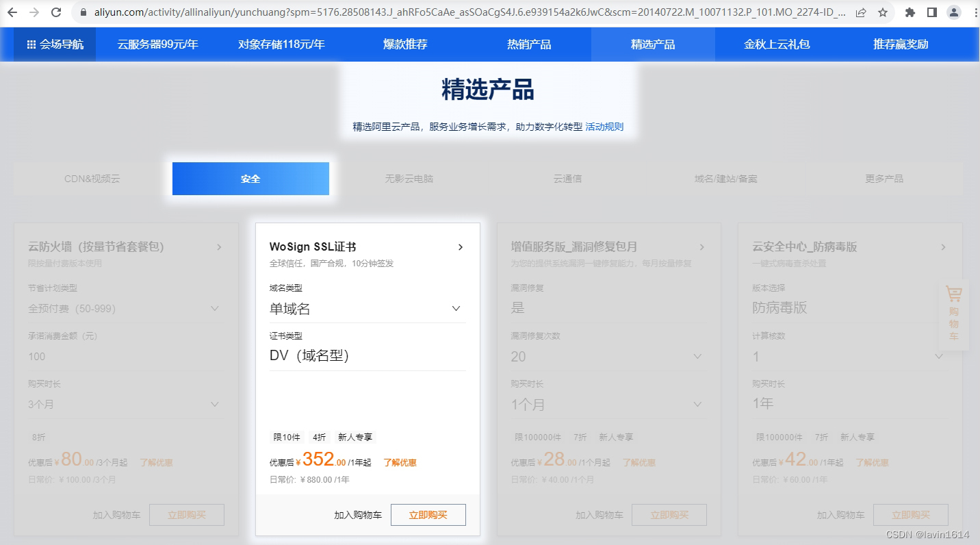This screenshot has width=980, height=545.
Task: Go to 对象存储118元/年 nav item
Action: (x=281, y=45)
